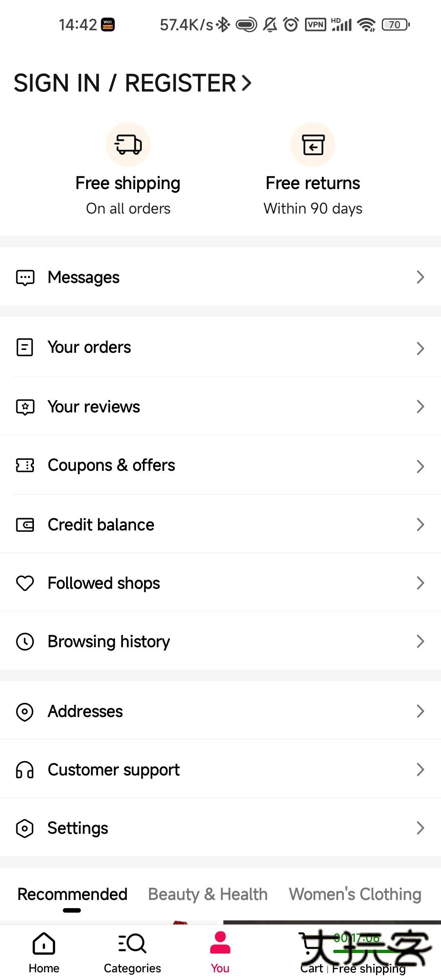This screenshot has height=980, width=441.
Task: Tap the Coupons & offers ticket icon
Action: pyautogui.click(x=25, y=465)
